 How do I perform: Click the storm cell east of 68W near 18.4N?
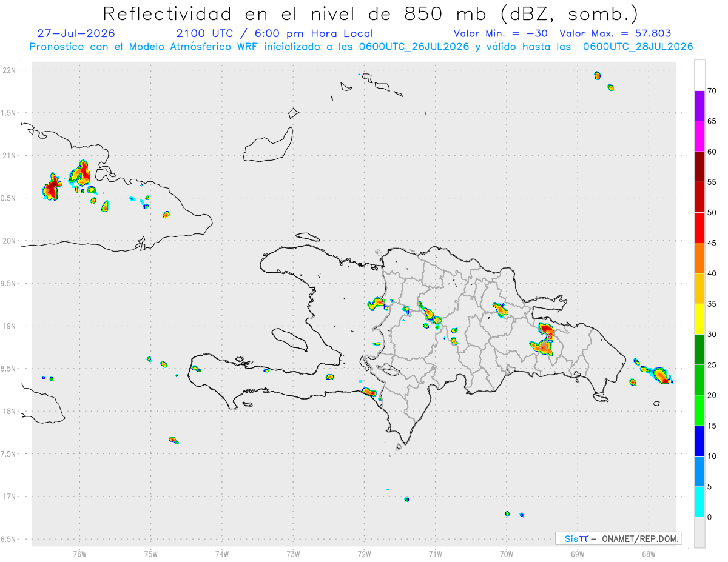[x=661, y=375]
